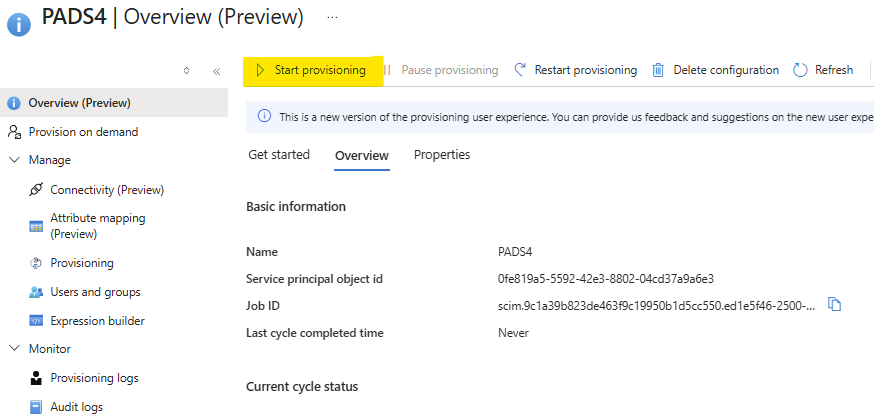This screenshot has width=874, height=416.
Task: Click the Basic information heading
Action: pyautogui.click(x=296, y=207)
